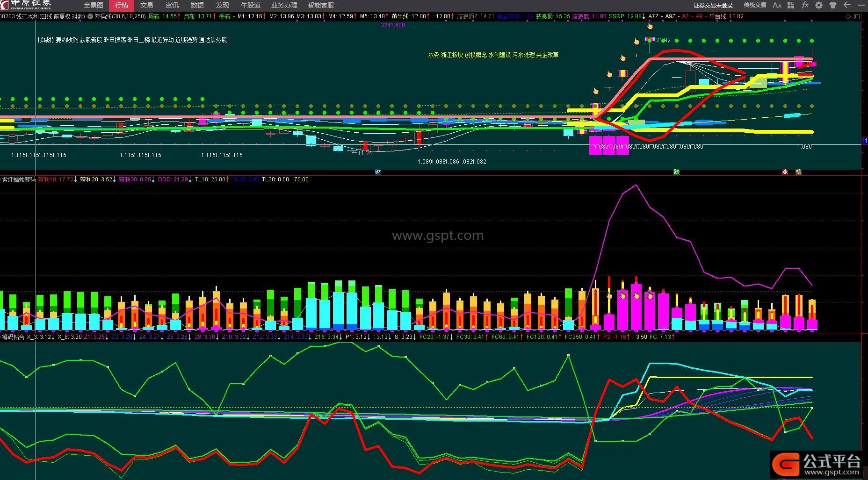Click the 要约收购 tag
This screenshot has height=480, width=868.
coord(67,40)
